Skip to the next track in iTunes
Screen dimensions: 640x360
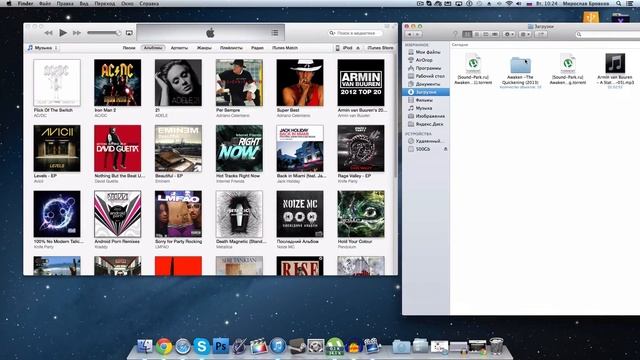point(76,33)
